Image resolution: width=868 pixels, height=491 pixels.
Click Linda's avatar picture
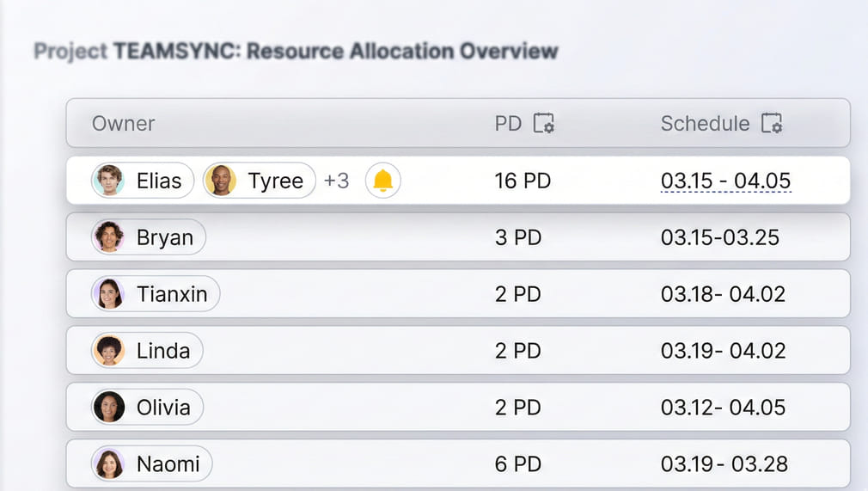[109, 351]
